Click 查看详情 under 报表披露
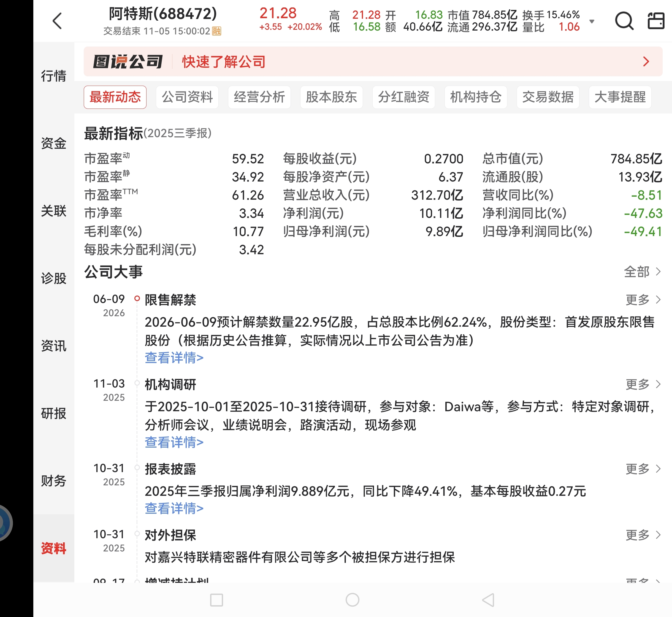Image resolution: width=672 pixels, height=617 pixels. tap(174, 508)
